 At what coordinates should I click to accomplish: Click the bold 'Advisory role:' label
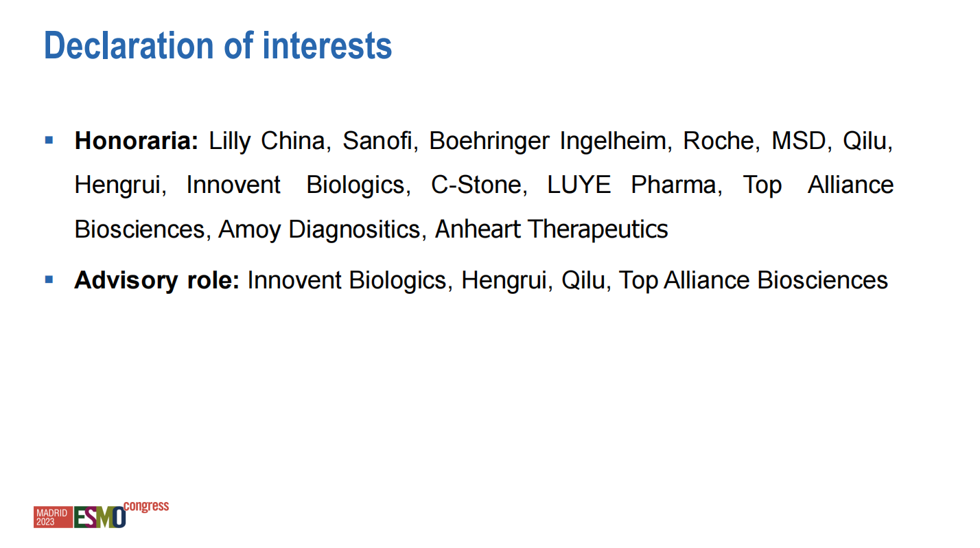tap(156, 280)
